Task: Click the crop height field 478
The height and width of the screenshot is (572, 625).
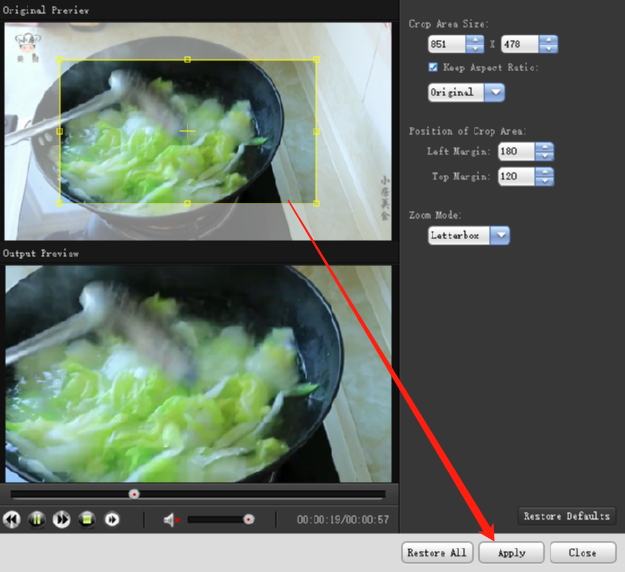Action: point(520,44)
